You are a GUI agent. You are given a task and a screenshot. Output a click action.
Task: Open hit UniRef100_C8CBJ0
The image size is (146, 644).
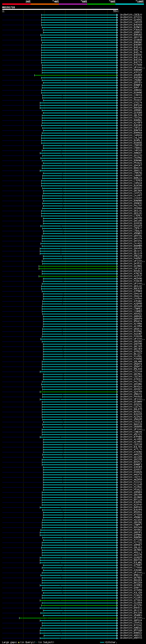click(131, 15)
